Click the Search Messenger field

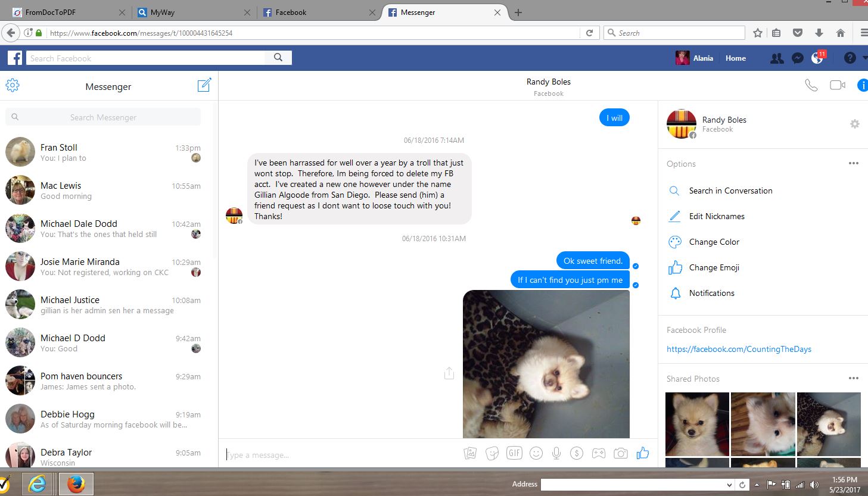tap(103, 117)
